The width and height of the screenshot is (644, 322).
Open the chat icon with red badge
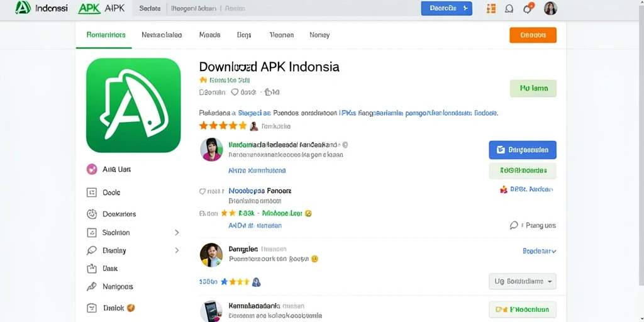(x=528, y=8)
